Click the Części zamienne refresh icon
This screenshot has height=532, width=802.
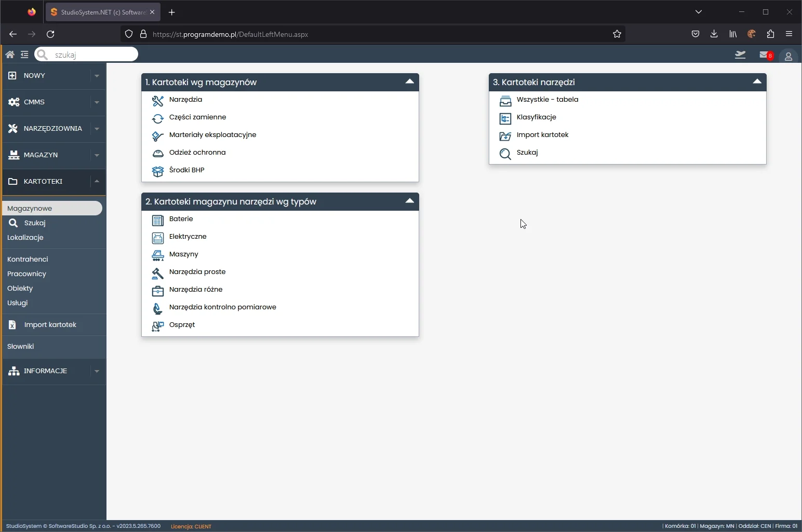coord(157,119)
